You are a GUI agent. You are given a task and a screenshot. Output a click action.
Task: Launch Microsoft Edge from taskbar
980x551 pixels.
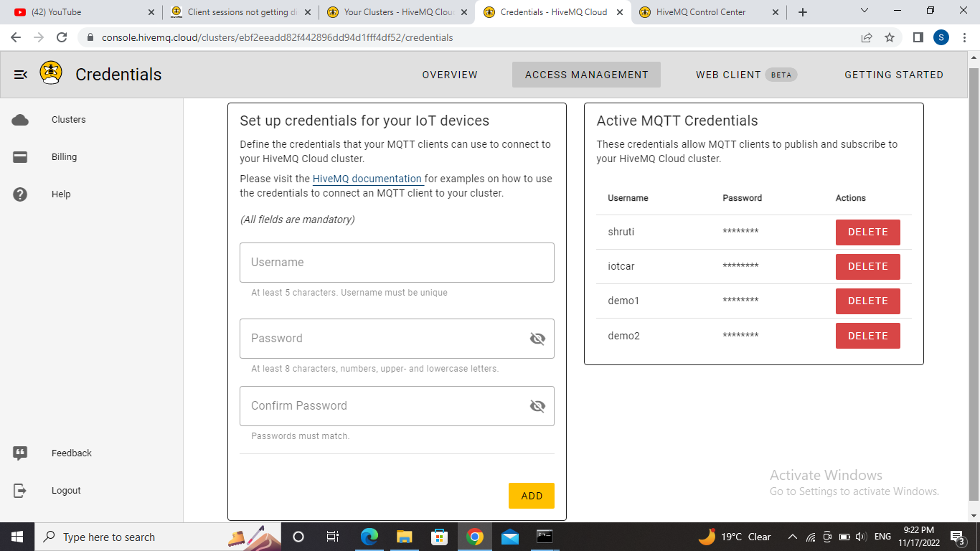pos(369,537)
